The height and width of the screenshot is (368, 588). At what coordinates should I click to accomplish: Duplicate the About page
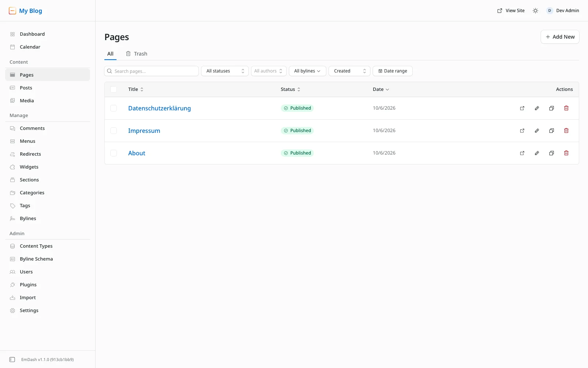[x=552, y=153]
